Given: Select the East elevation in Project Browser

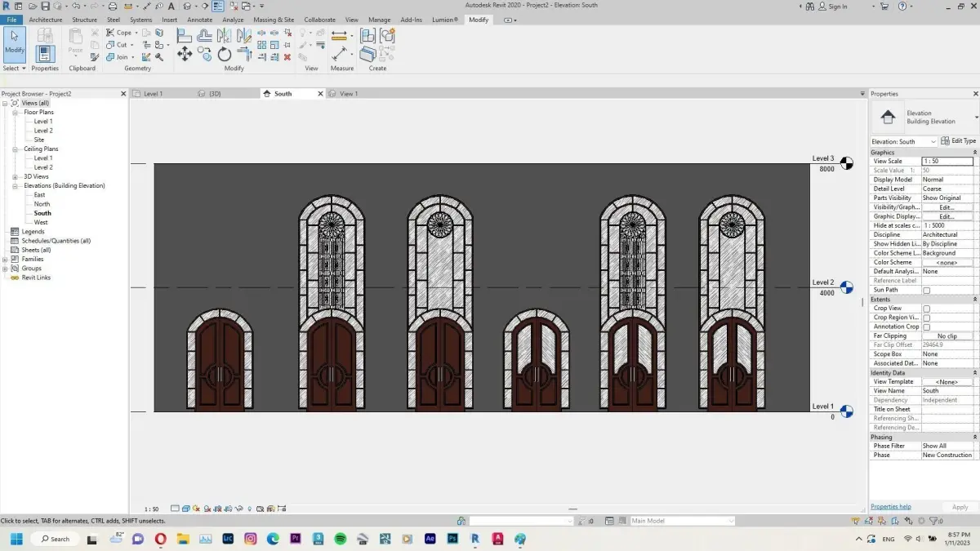Looking at the screenshot, I should (x=39, y=195).
